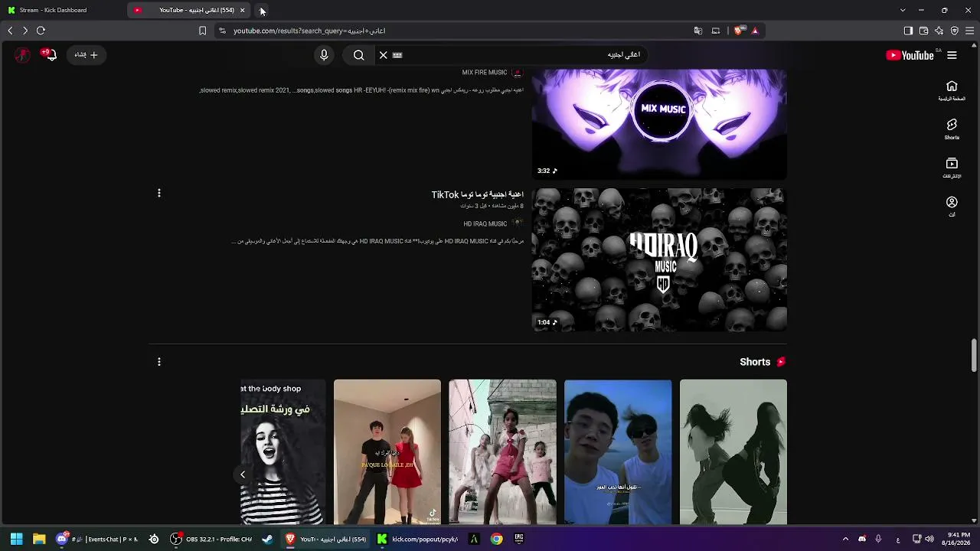The image size is (980, 551).
Task: Open the volume control in system tray
Action: [x=929, y=539]
